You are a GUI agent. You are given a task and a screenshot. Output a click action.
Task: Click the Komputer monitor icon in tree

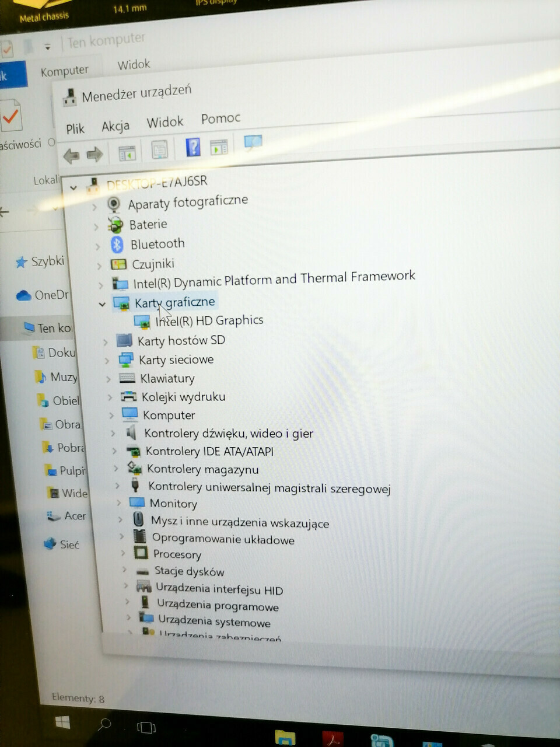130,415
